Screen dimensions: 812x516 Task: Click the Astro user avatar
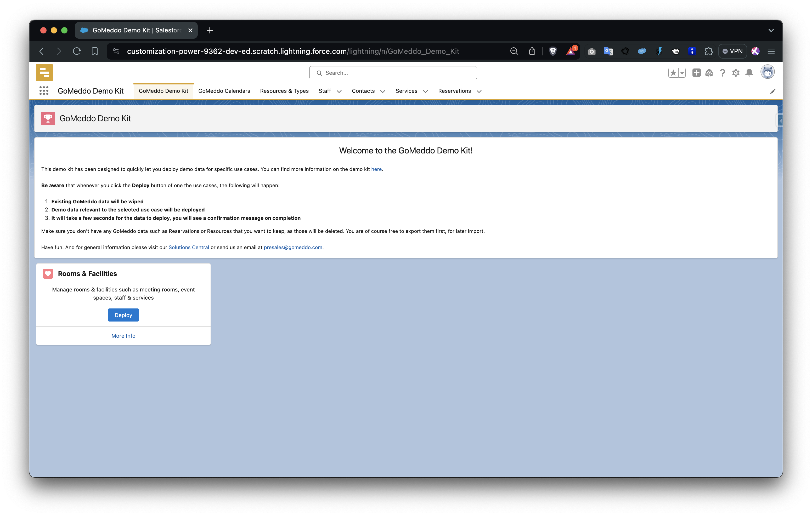click(768, 72)
